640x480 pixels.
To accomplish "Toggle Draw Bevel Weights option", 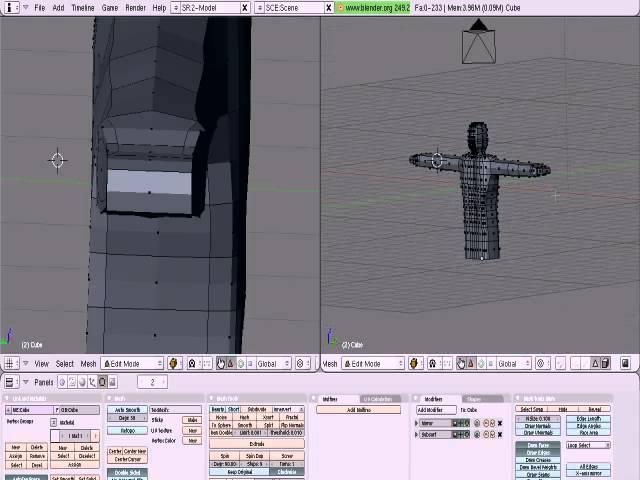I will point(538,467).
